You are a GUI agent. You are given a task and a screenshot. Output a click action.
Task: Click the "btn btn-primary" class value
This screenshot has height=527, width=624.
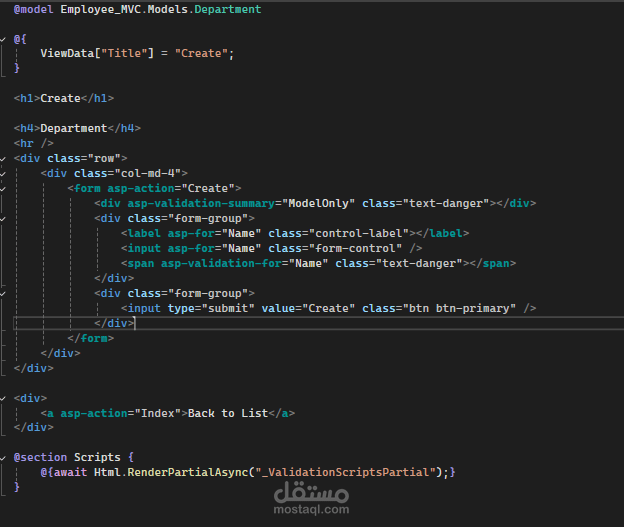coord(459,308)
